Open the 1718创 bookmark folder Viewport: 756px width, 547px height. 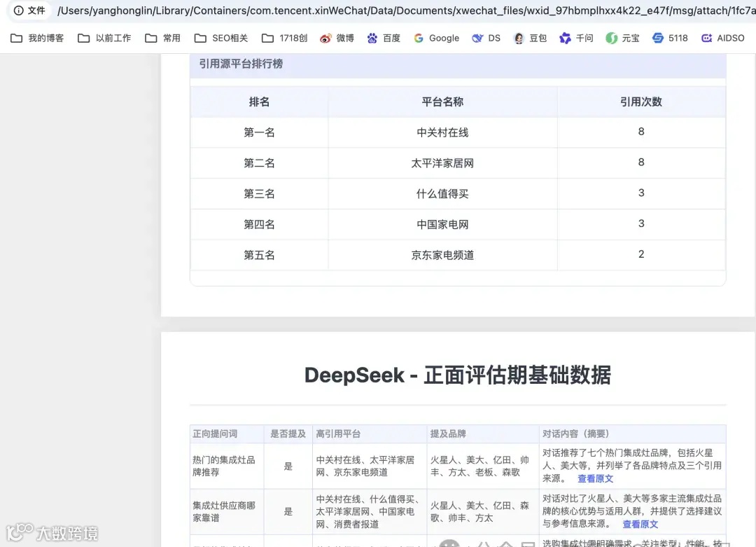[284, 38]
